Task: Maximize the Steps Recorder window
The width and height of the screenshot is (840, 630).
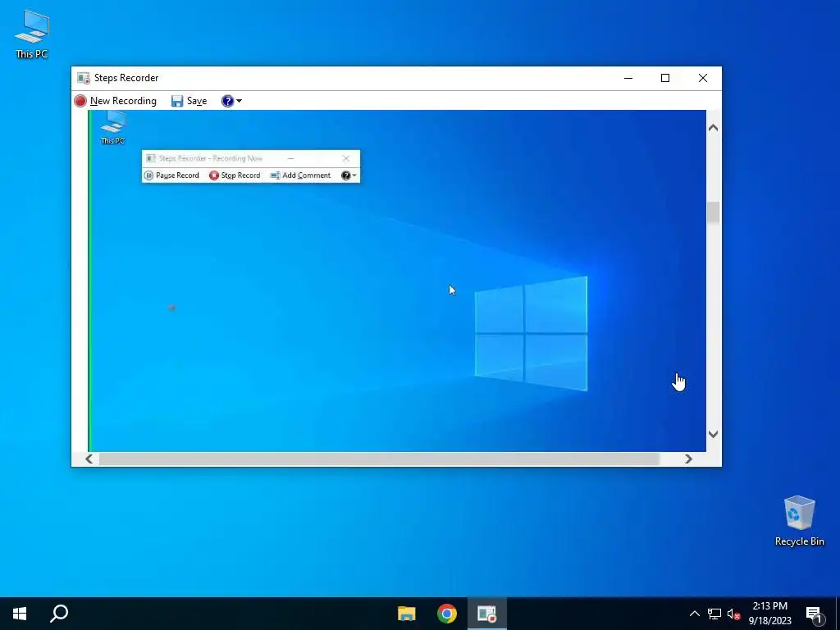Action: 665,78
